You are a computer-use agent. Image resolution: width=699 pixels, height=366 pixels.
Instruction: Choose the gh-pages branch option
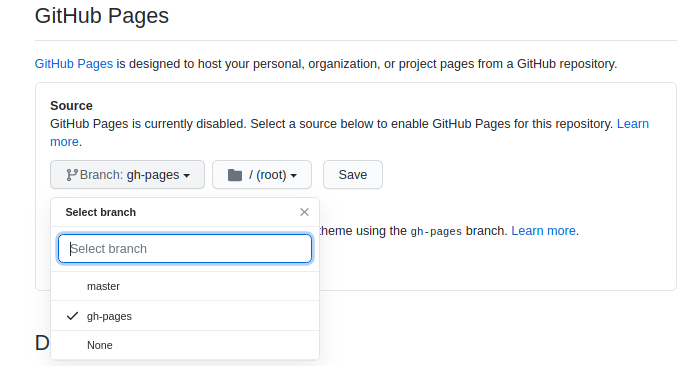click(x=185, y=316)
